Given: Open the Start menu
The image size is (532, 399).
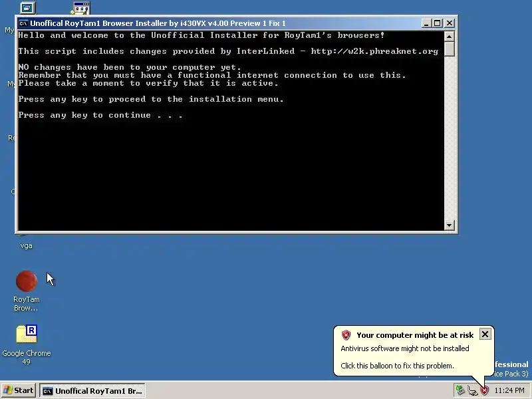Looking at the screenshot, I should tap(19, 390).
